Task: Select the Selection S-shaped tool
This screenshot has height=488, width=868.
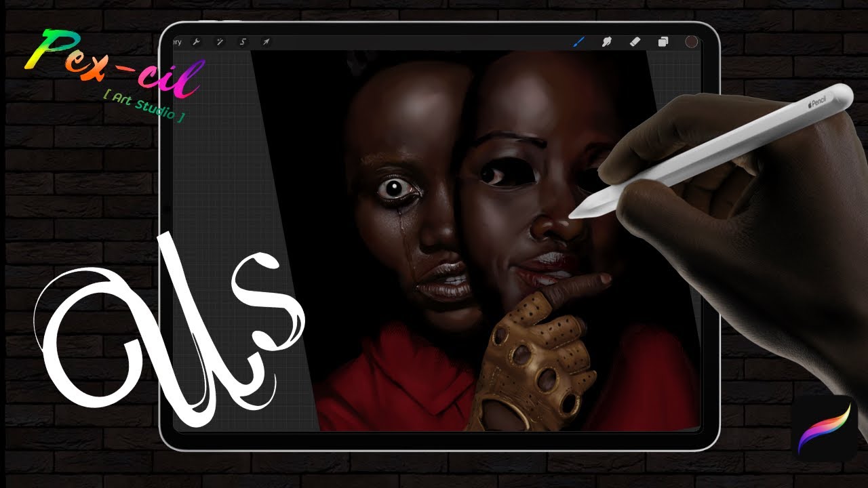Action: [243, 42]
